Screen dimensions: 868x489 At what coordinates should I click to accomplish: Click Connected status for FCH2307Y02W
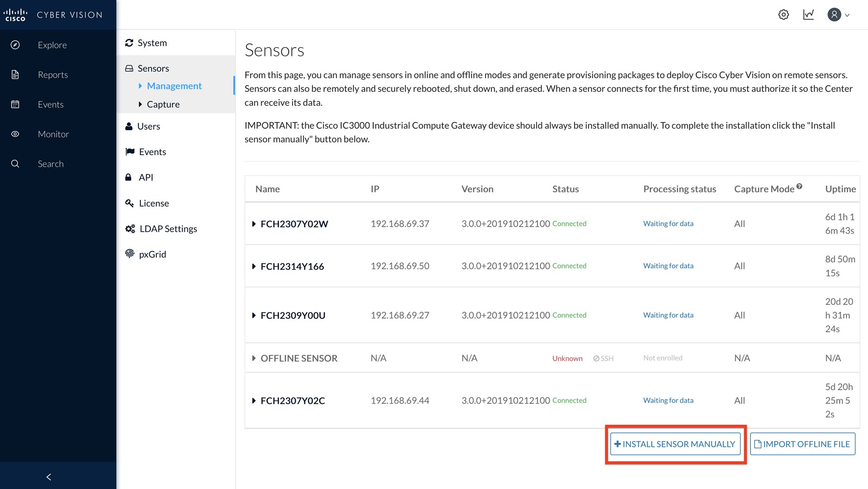(x=569, y=223)
